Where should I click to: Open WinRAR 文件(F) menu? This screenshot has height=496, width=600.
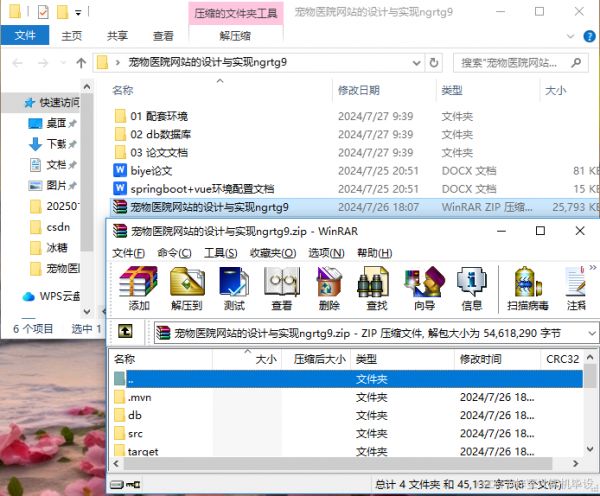click(129, 253)
